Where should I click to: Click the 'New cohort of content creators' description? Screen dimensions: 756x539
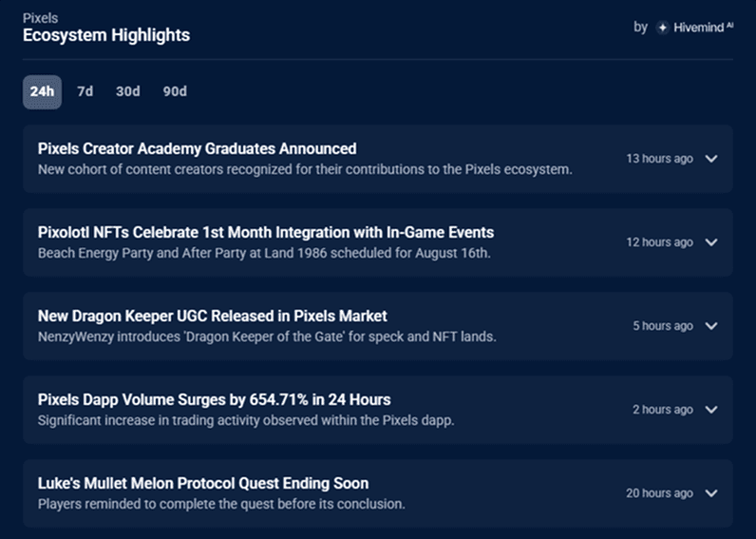click(x=305, y=170)
